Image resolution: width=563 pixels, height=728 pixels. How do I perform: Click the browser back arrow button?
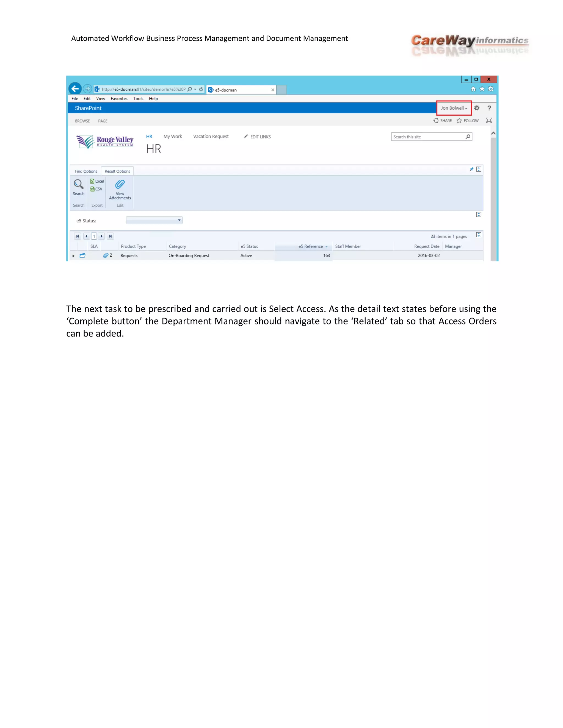tap(75, 89)
